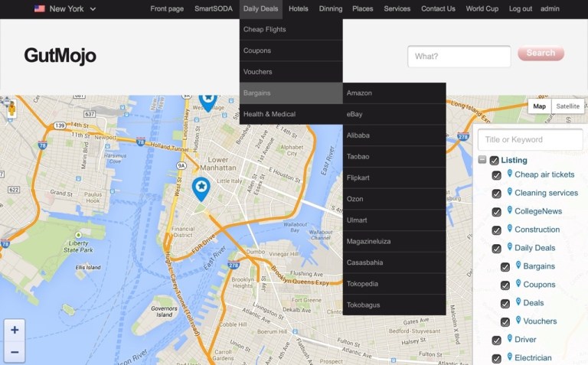Toggle the Bargains listing checkbox

[x=505, y=267]
